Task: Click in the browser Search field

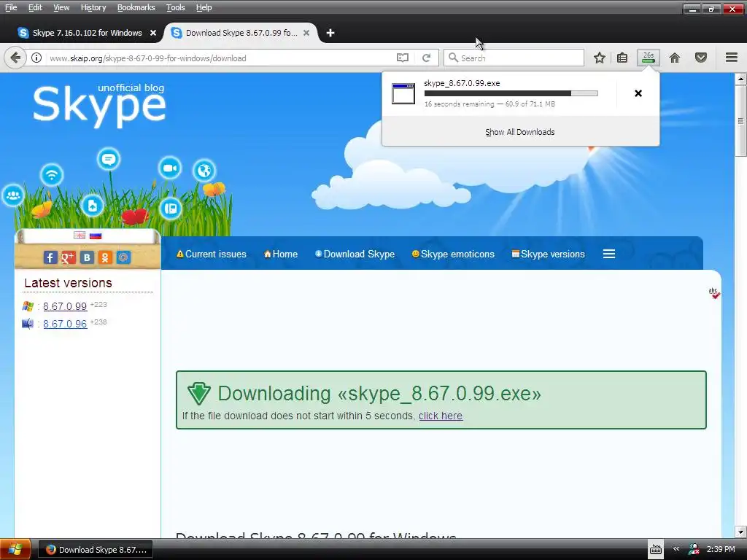Action: tap(514, 58)
